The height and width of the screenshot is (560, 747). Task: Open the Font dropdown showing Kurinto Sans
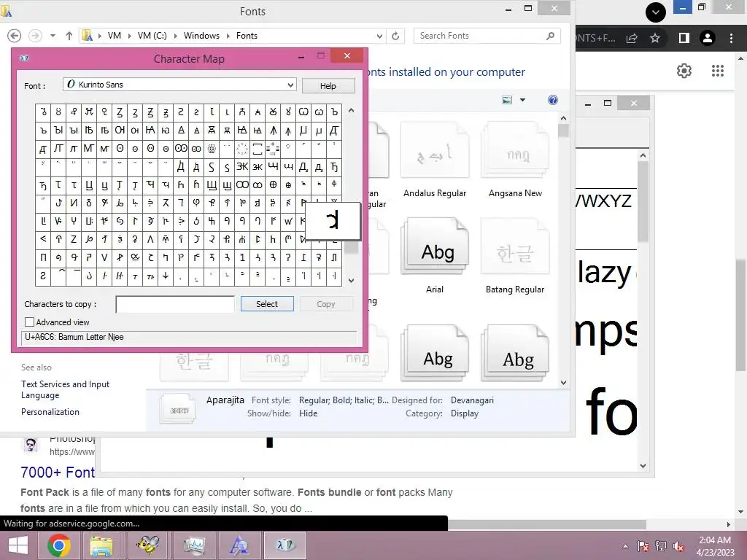pos(179,85)
